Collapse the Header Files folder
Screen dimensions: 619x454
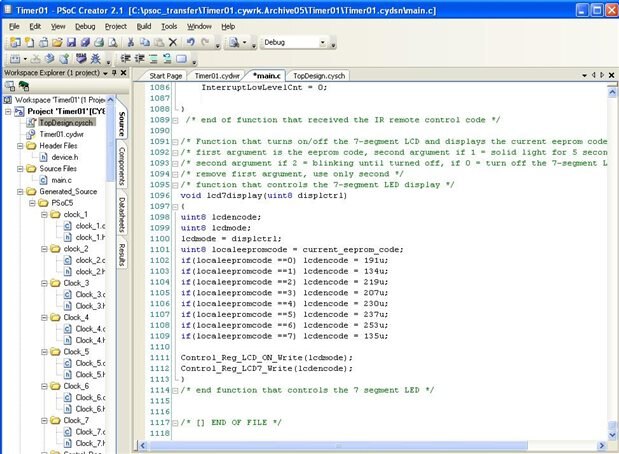click(x=19, y=145)
